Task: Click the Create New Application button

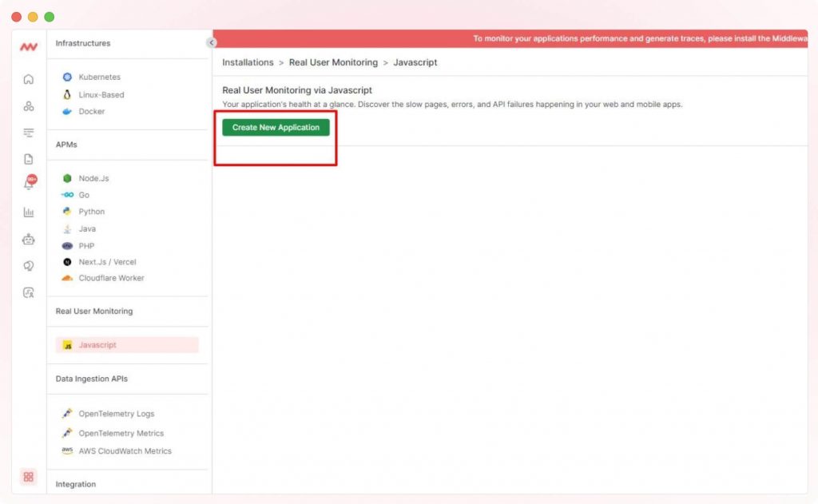Action: pos(276,127)
